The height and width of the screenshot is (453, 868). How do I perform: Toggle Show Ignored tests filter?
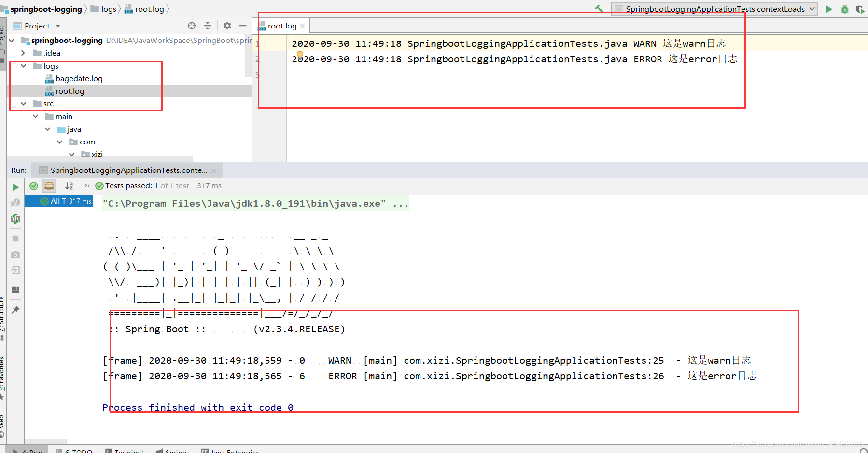49,186
